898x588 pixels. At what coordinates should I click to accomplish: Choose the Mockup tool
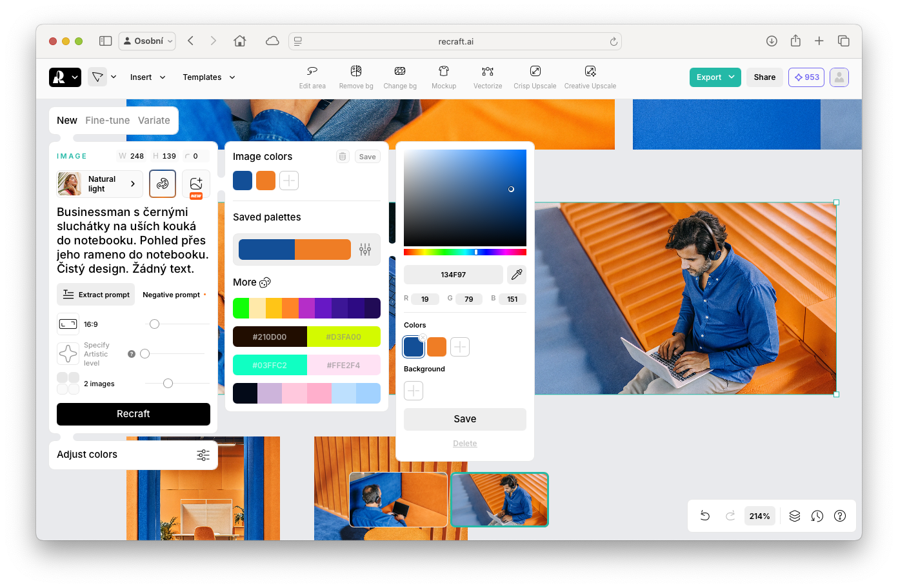tap(444, 77)
